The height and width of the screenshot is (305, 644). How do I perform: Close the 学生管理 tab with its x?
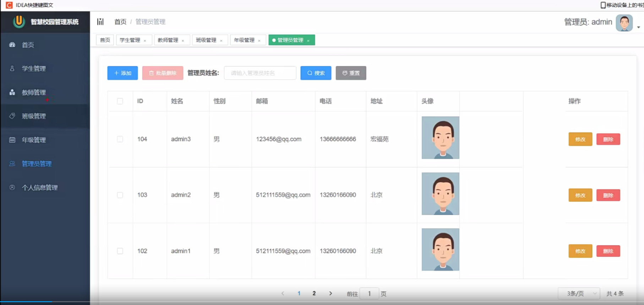pos(145,41)
